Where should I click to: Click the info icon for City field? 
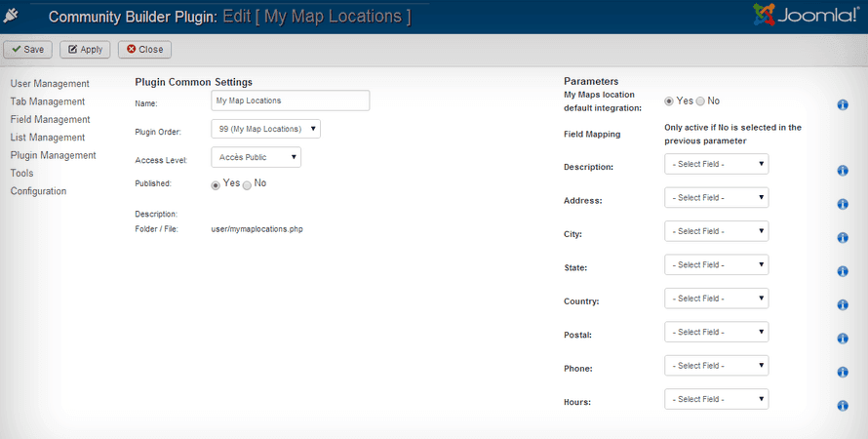pos(842,238)
